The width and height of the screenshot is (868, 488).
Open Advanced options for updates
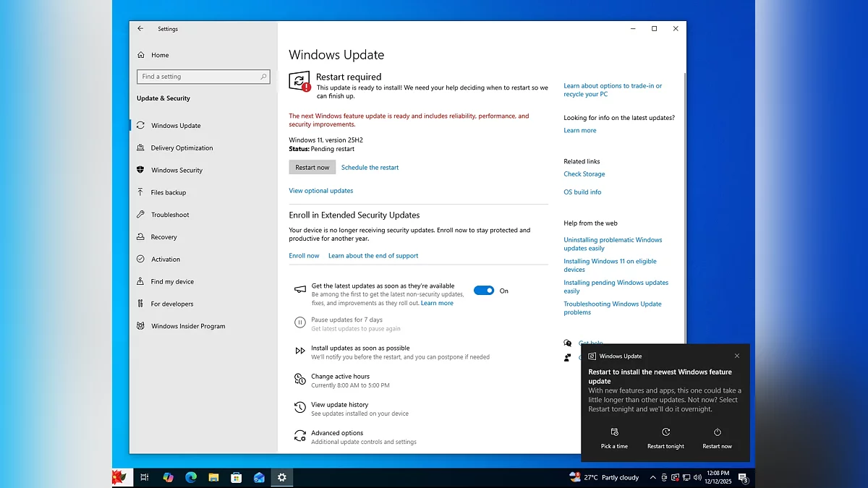pos(337,433)
